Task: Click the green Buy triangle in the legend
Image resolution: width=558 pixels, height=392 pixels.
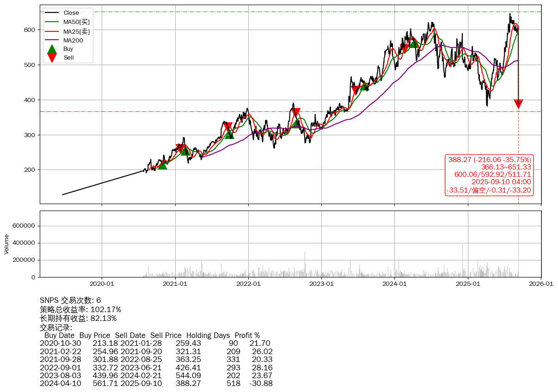Action: [x=52, y=49]
